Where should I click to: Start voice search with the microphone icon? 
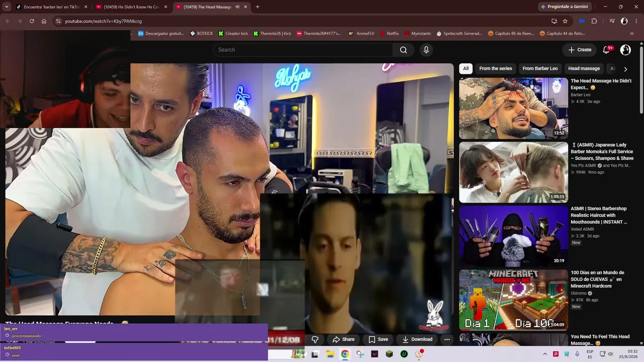click(426, 50)
